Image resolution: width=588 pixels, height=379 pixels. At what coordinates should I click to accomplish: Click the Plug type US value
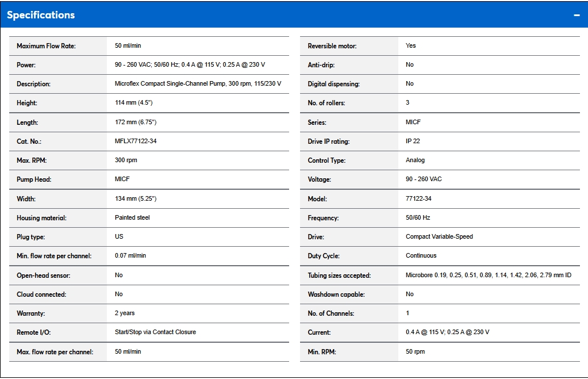pos(119,237)
